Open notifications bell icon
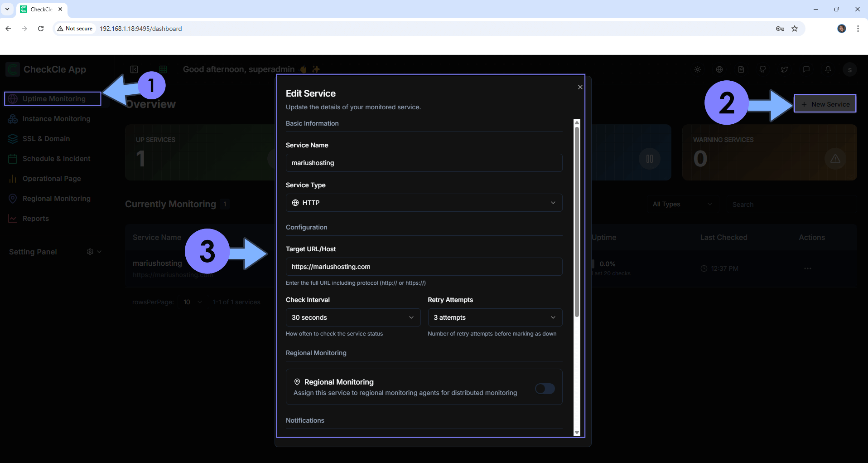 (828, 69)
